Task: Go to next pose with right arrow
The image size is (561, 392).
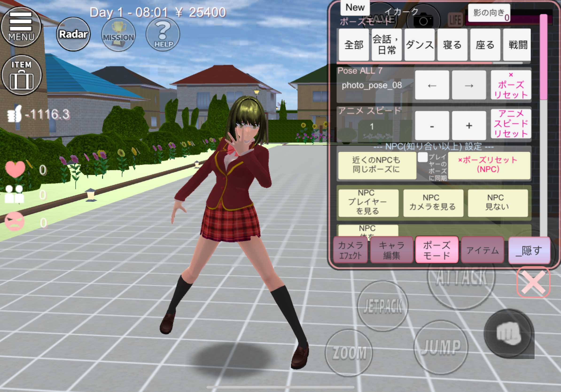Action: pyautogui.click(x=469, y=85)
